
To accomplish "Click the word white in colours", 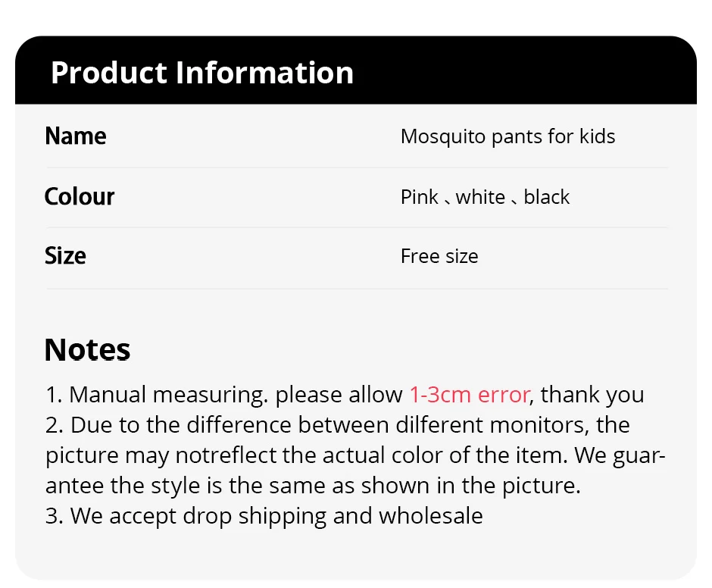I will (480, 197).
